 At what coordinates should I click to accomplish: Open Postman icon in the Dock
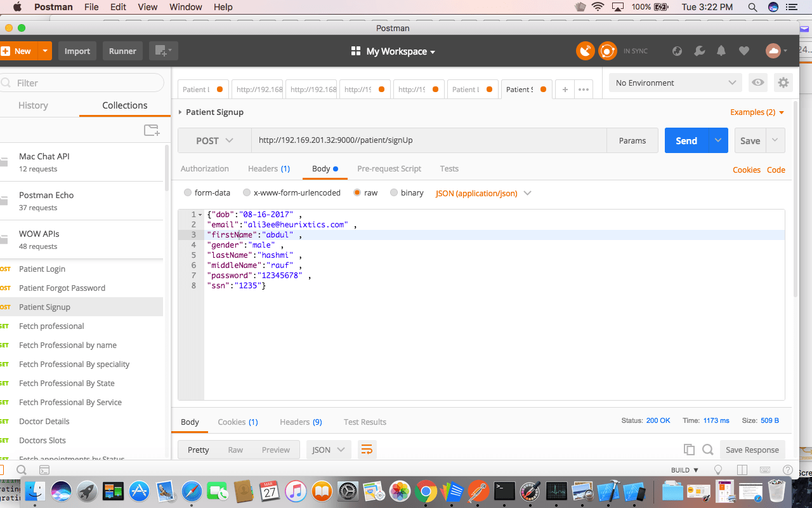[479, 491]
